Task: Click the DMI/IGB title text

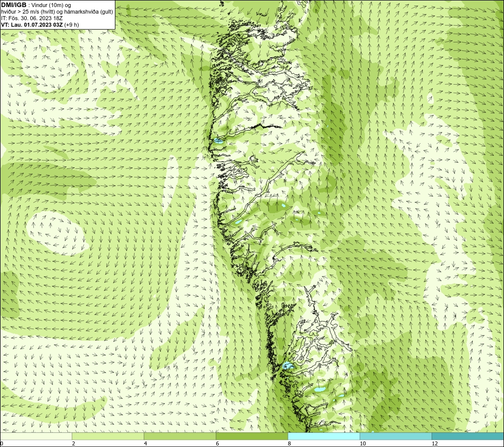Action: pos(14,5)
